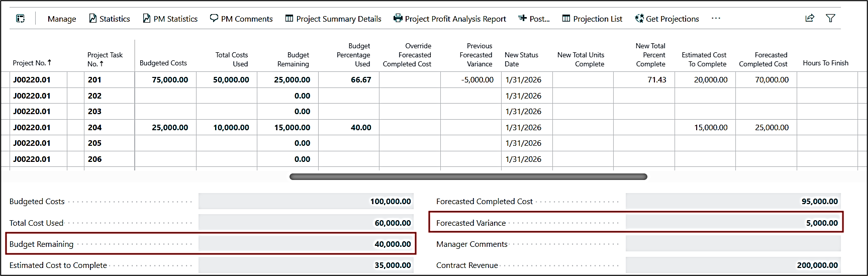
Task: Open PM Statistics page
Action: click(x=170, y=19)
